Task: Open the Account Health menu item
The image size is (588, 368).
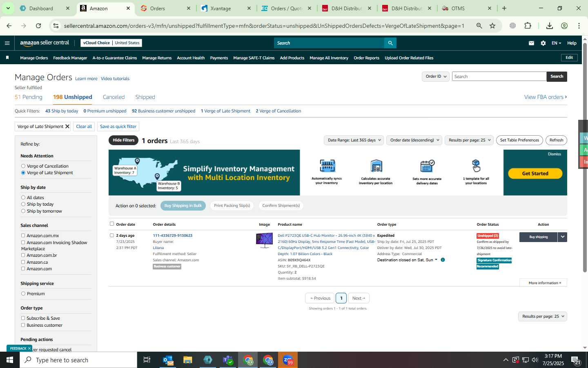Action: pos(191,58)
